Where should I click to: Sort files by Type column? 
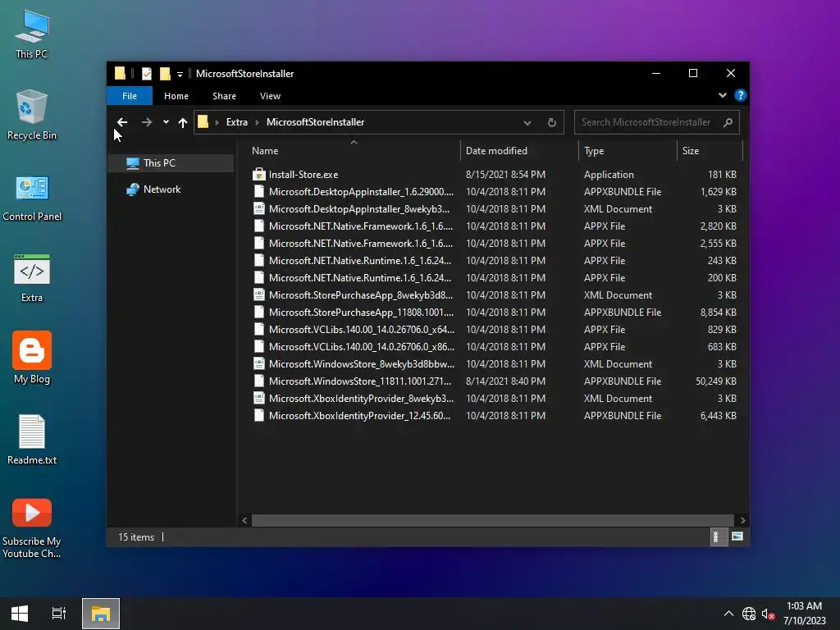point(628,151)
